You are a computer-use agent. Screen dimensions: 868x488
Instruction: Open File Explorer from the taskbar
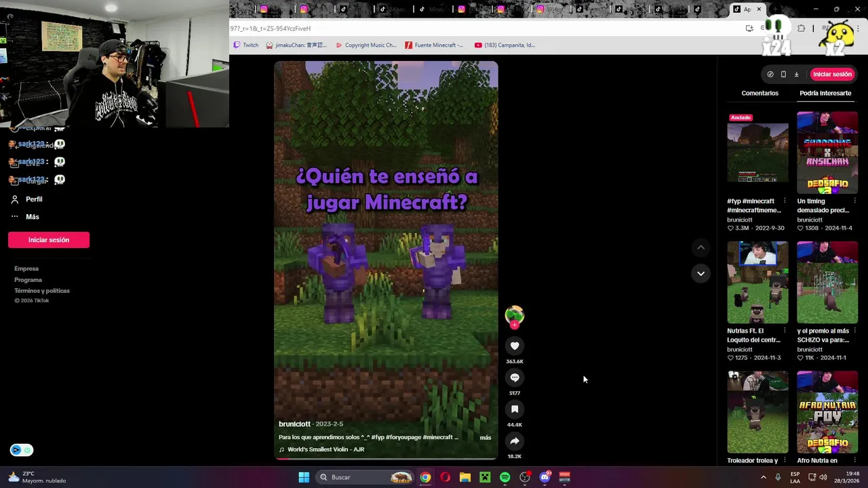465,477
